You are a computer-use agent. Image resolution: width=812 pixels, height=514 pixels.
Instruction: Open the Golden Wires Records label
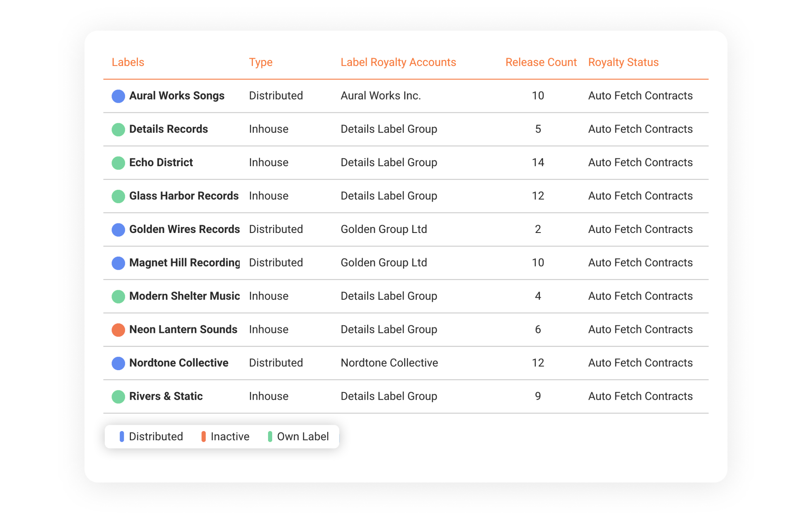point(184,229)
